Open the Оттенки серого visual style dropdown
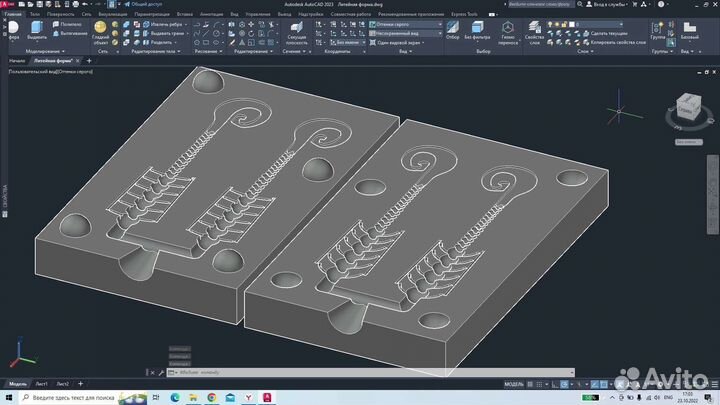The width and height of the screenshot is (720, 405). pyautogui.click(x=406, y=24)
